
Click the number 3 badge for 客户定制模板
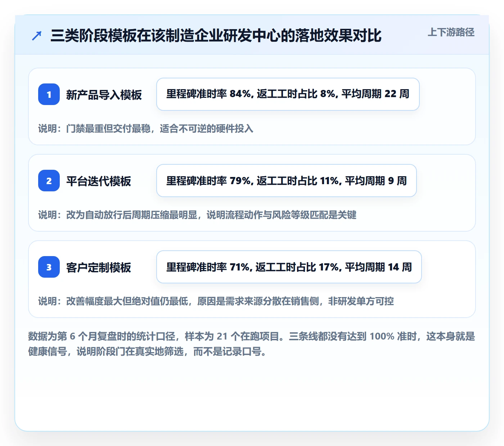(x=49, y=267)
